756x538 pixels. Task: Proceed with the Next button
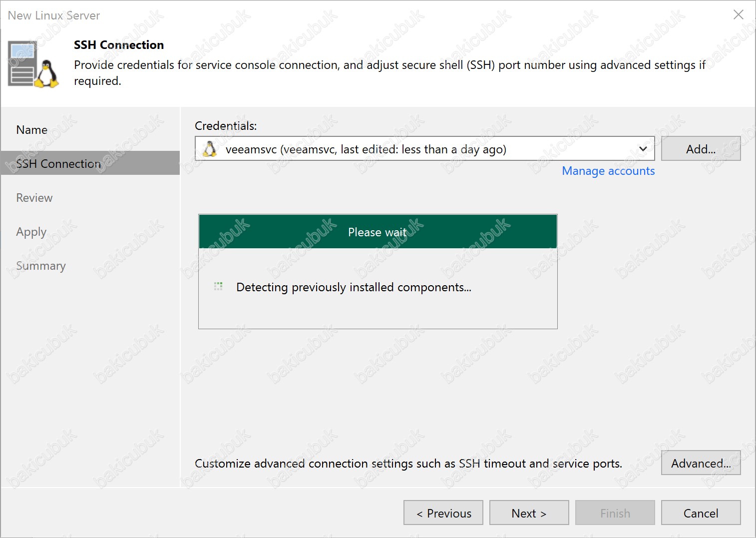pos(529,513)
